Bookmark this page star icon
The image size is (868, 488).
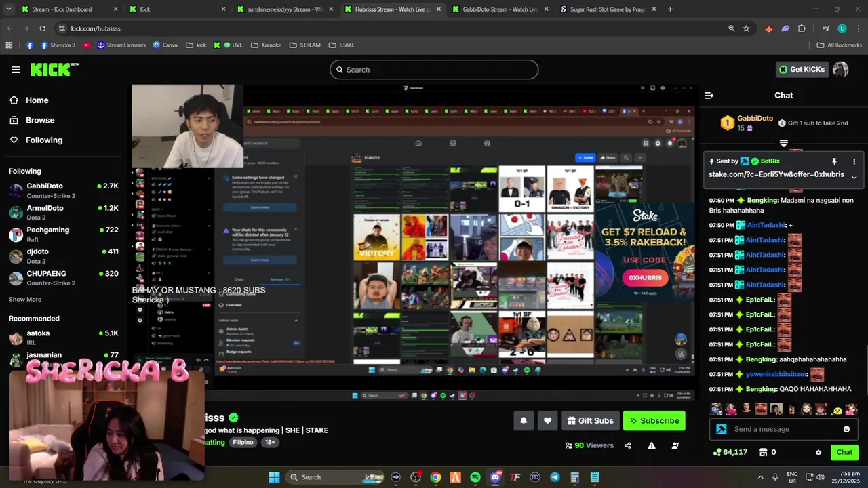746,28
